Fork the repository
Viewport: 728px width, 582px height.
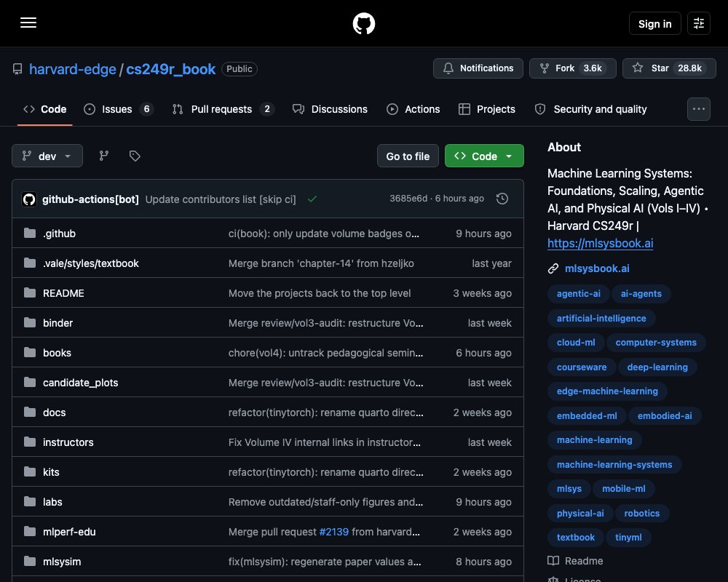(x=572, y=68)
